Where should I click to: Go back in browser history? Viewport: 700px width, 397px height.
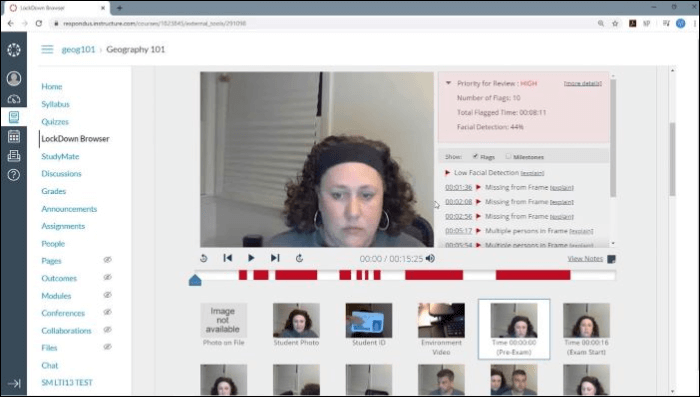point(11,23)
